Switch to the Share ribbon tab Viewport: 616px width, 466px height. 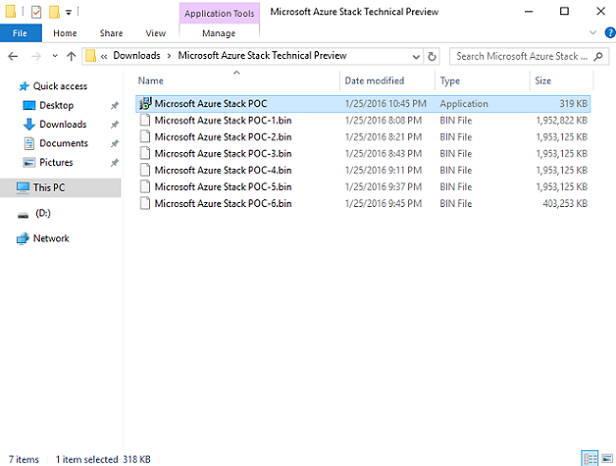111,33
